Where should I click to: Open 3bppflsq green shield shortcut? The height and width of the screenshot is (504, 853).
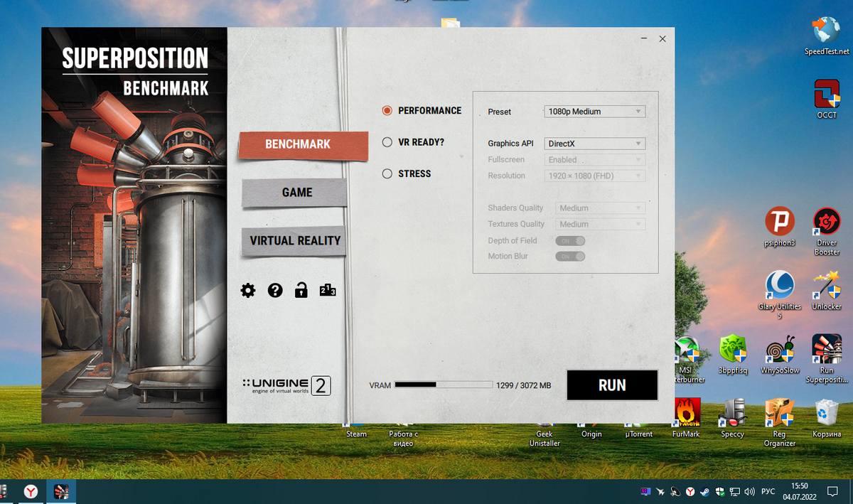[733, 355]
